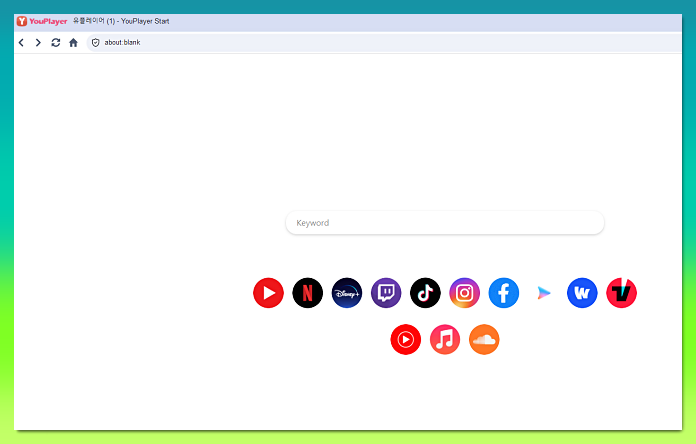
Task: Open the Netflix shortcut icon
Action: coord(308,293)
